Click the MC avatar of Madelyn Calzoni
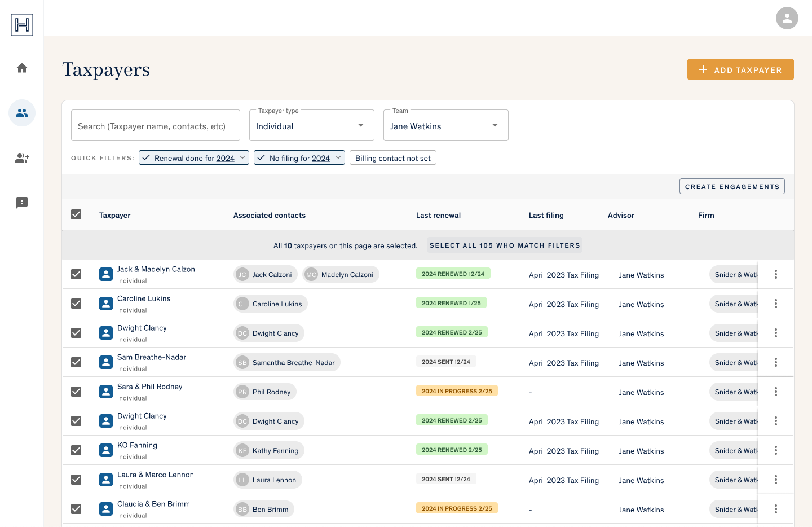The height and width of the screenshot is (527, 812). click(x=311, y=275)
